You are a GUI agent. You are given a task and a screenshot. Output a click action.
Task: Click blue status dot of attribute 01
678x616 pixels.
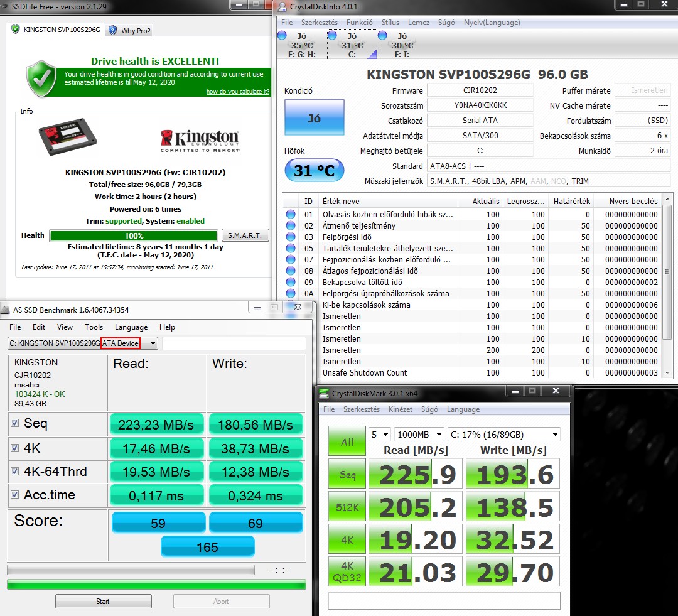[x=291, y=214]
